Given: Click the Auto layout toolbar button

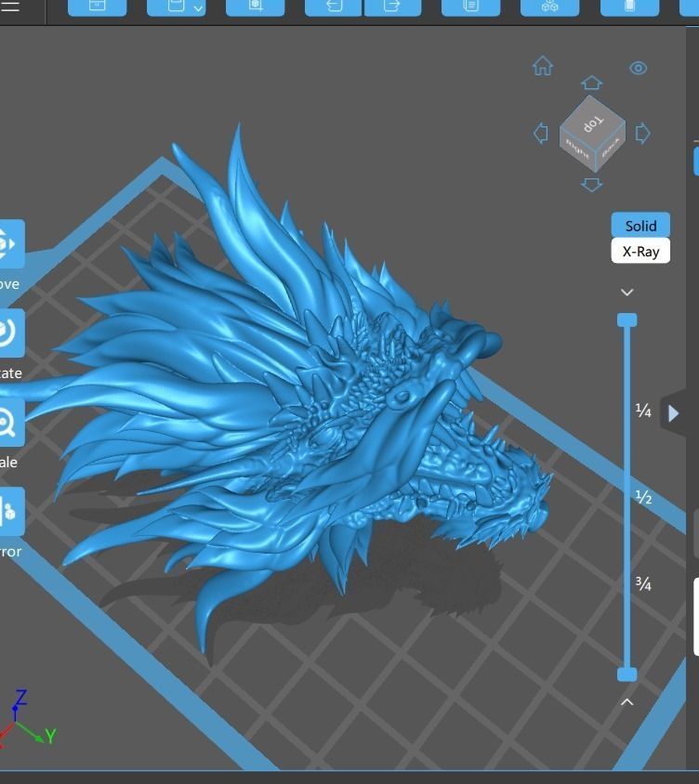Looking at the screenshot, I should coord(550,7).
